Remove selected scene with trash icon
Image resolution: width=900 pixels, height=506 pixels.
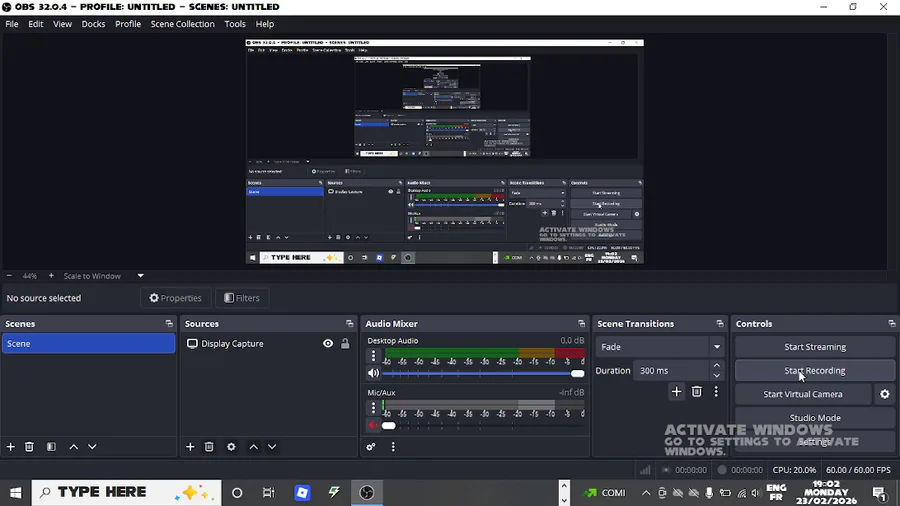click(29, 446)
